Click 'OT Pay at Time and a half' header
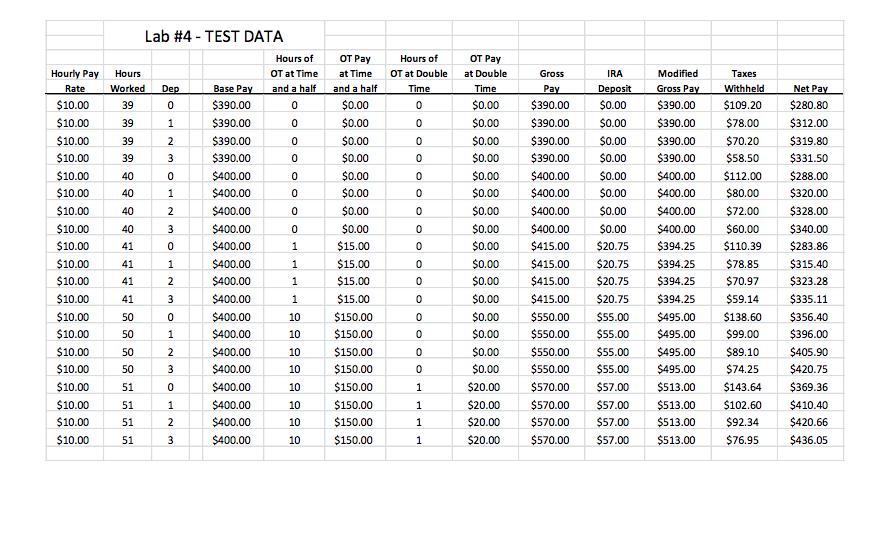Viewport: 896px width, 550px height. click(355, 73)
